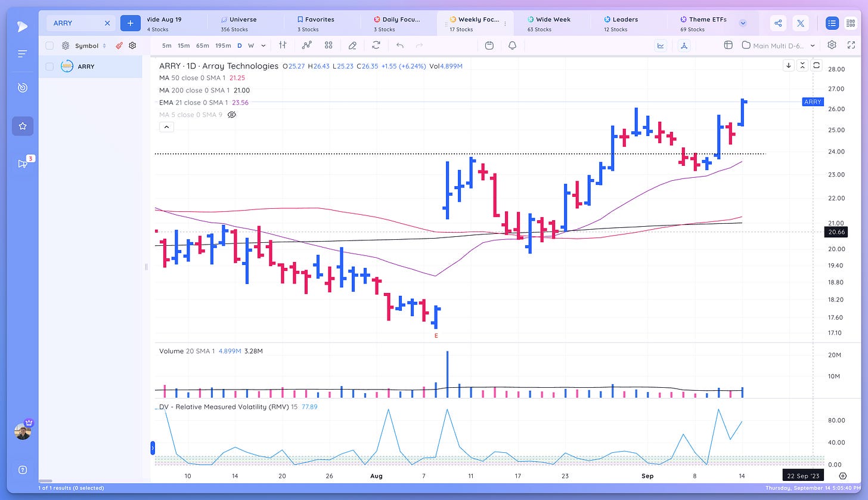The image size is (868, 500).
Task: Select the star watchlists icon in sidebar
Action: tap(23, 126)
